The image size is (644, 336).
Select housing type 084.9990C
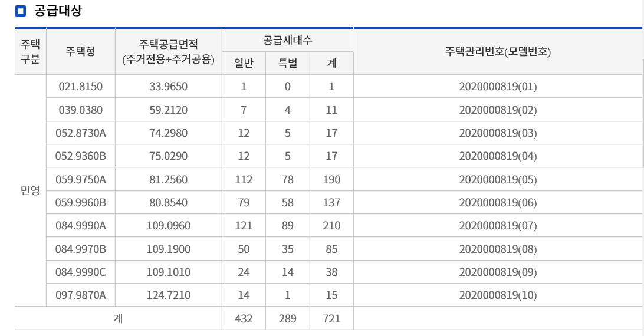tap(80, 272)
